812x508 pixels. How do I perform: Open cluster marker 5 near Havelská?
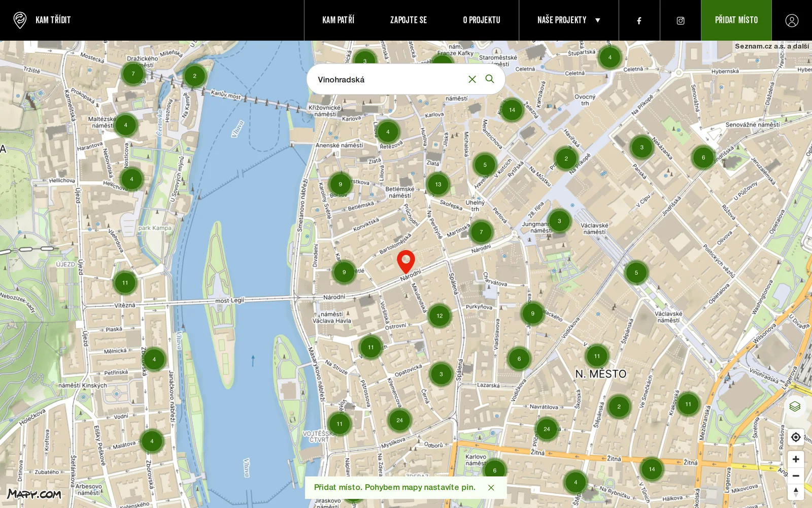(x=485, y=165)
